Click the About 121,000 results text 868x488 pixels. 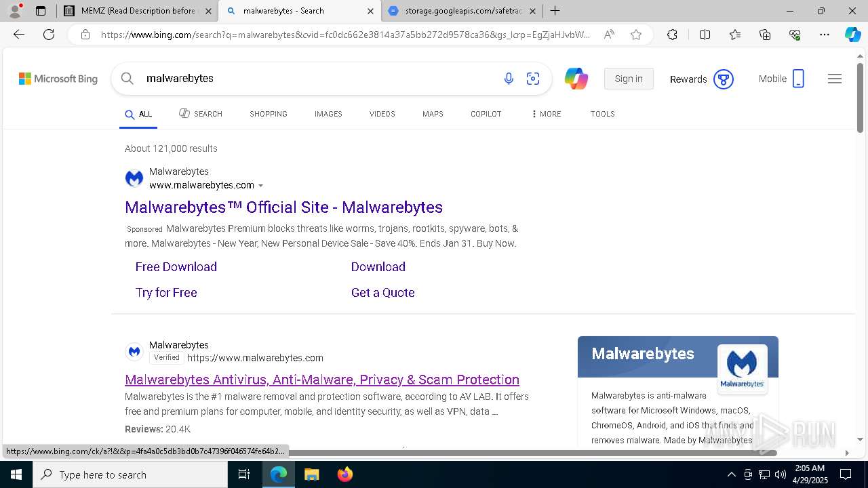click(x=171, y=148)
